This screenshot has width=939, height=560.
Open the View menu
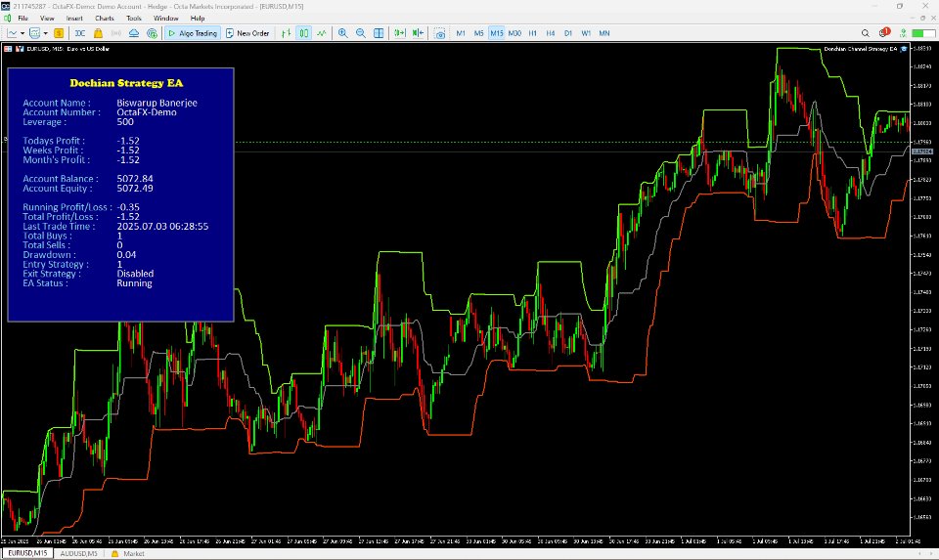click(x=47, y=18)
